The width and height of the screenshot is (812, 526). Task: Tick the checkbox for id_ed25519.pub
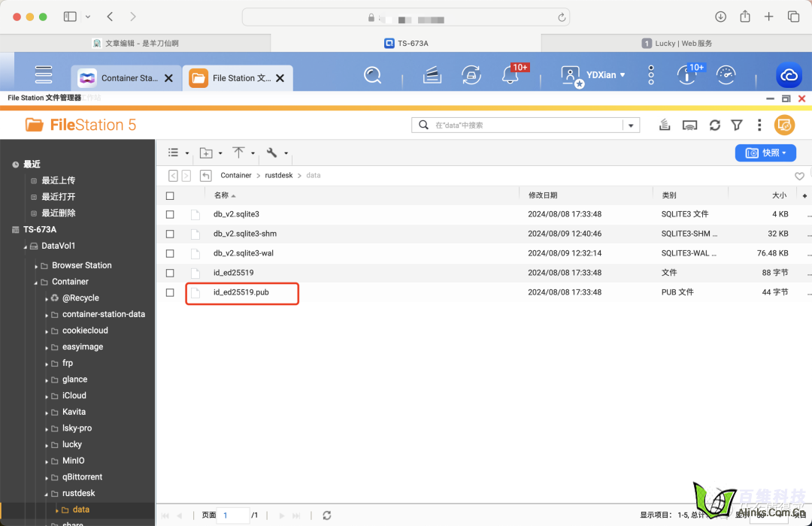pos(170,292)
